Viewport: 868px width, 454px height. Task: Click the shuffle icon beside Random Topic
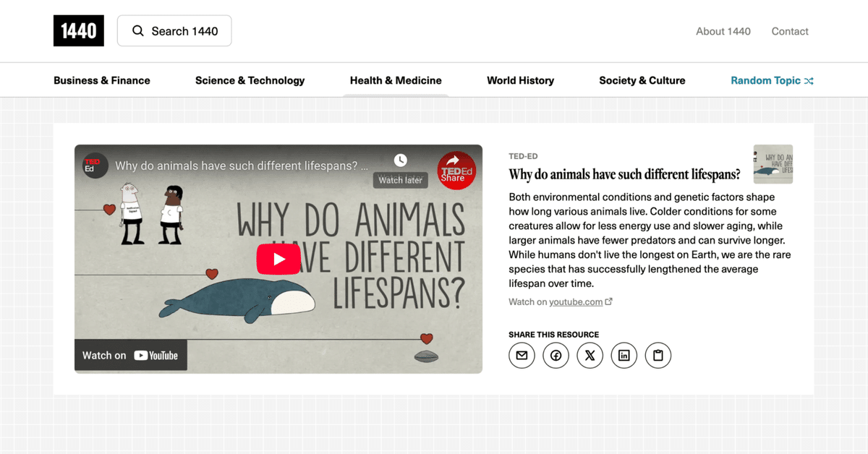(809, 81)
